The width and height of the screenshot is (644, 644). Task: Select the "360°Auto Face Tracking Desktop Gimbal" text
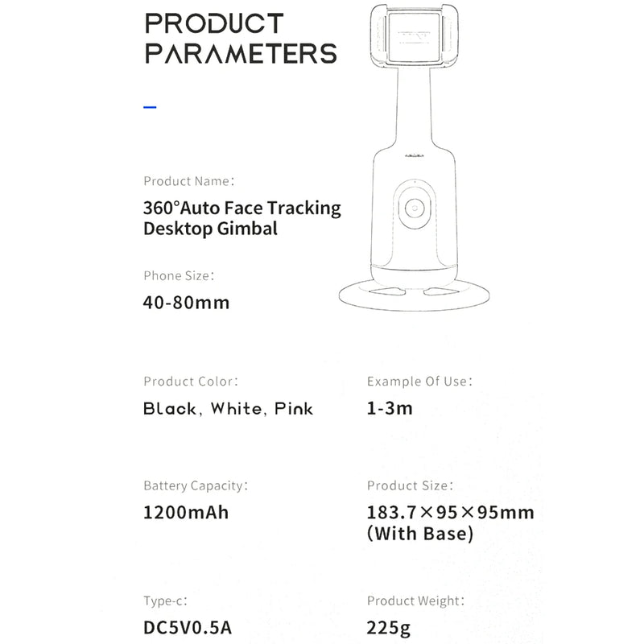click(242, 218)
